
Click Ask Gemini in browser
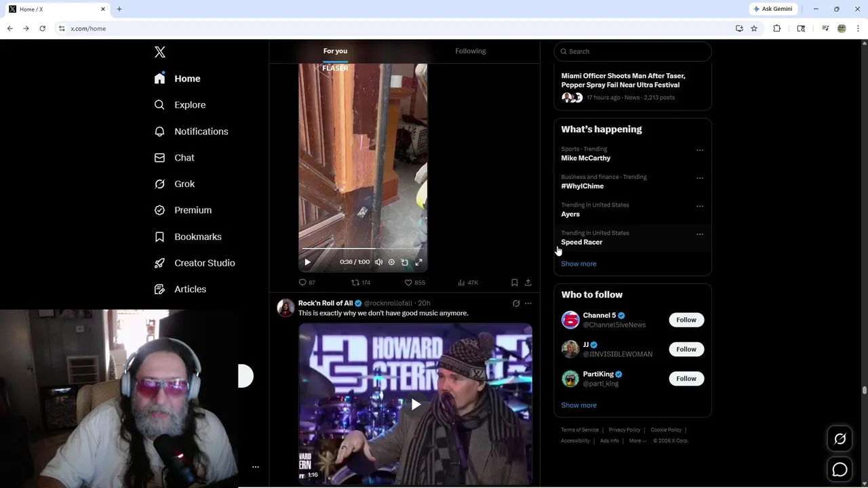pyautogui.click(x=772, y=9)
